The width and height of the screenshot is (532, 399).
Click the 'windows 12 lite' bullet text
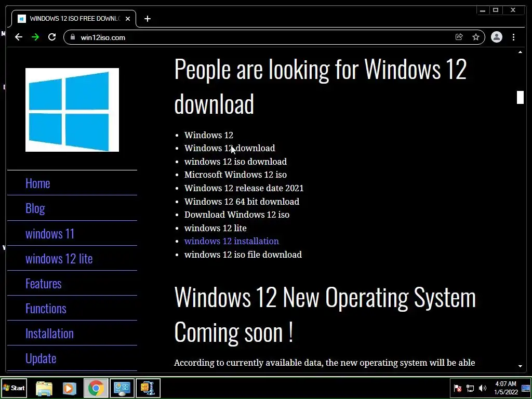[216, 228]
